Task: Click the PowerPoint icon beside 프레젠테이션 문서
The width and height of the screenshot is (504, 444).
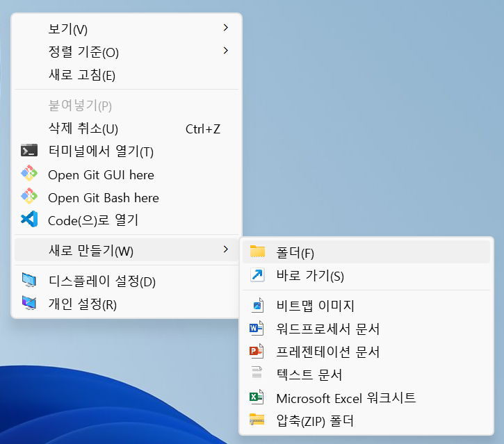Action: (257, 352)
